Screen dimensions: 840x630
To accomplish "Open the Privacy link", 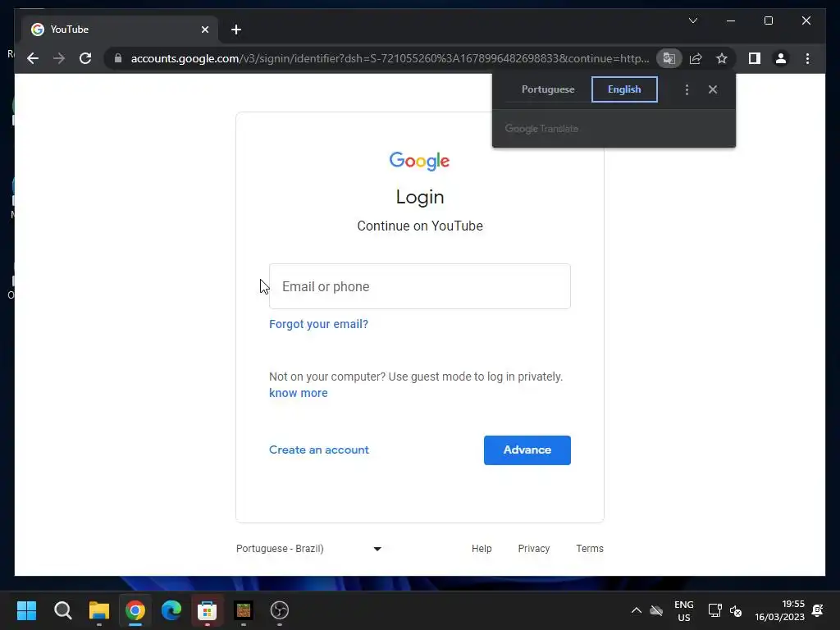I will 533,549.
